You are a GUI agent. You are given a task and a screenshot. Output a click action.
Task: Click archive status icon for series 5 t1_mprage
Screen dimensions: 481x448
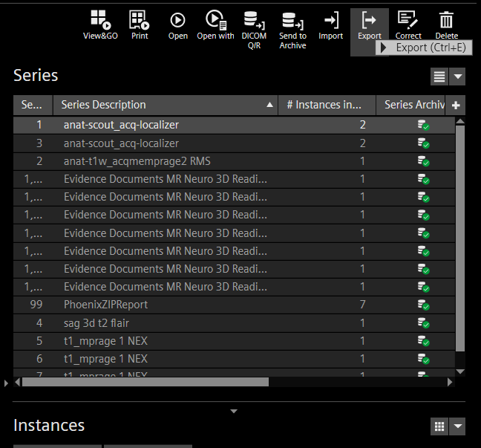pos(423,341)
